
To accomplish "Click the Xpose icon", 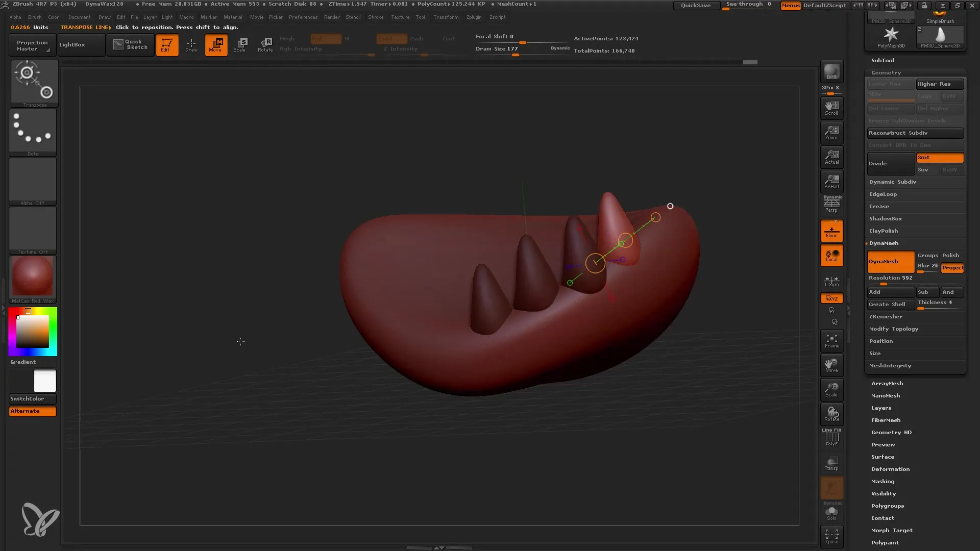I will click(831, 536).
